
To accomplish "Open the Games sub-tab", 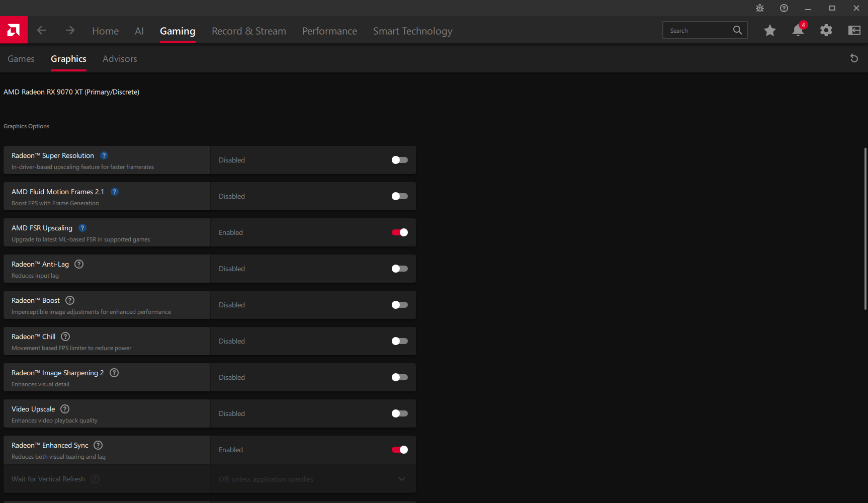I will pos(21,59).
